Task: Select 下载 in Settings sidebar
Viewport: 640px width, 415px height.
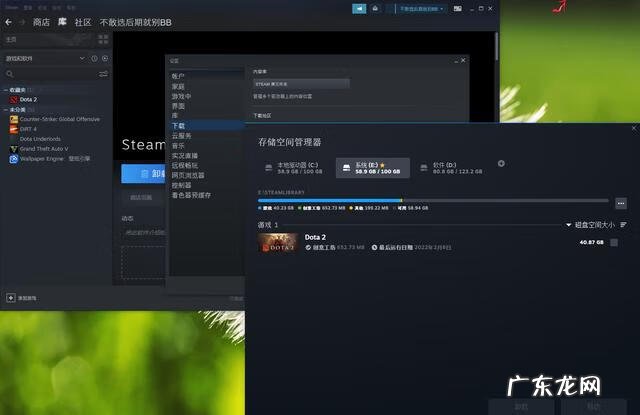Action: tap(207, 126)
